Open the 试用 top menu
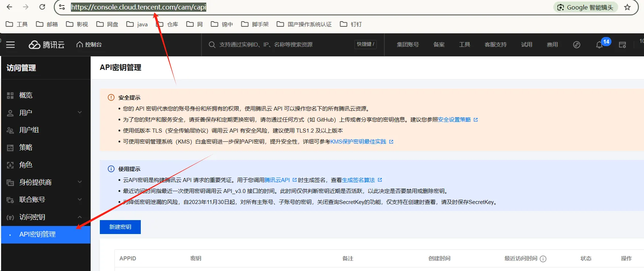644x271 pixels. pyautogui.click(x=527, y=45)
